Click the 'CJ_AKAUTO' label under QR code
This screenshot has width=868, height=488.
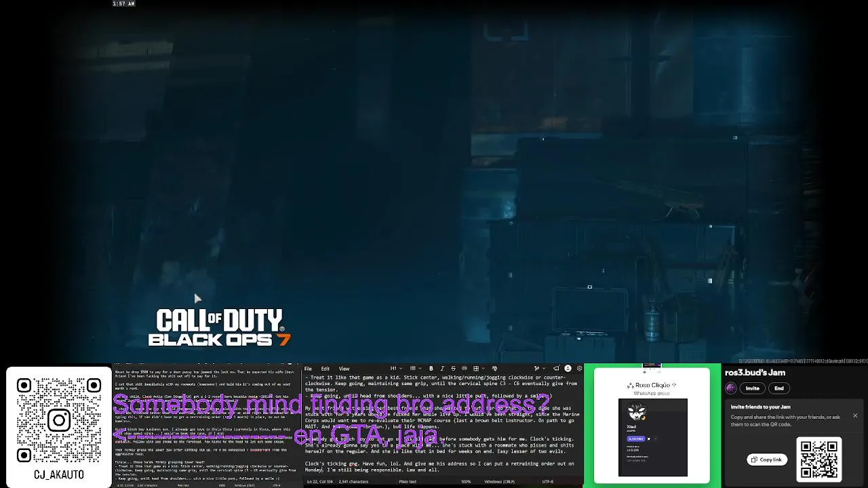pos(59,474)
